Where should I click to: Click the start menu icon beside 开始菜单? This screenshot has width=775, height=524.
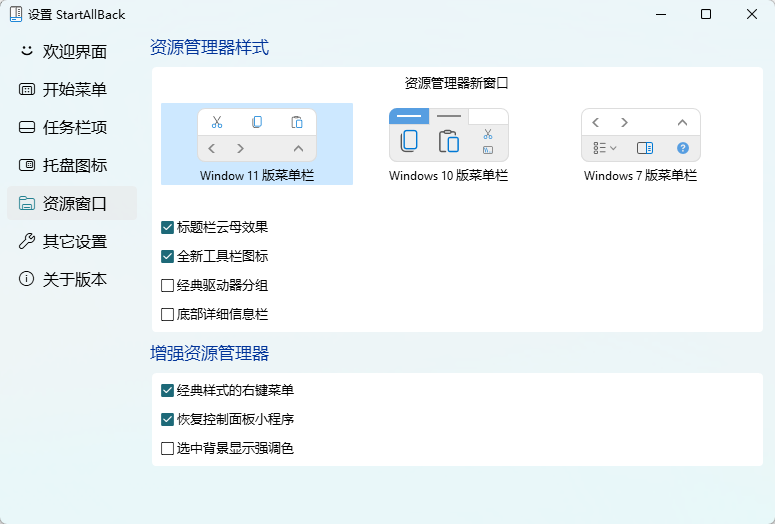[x=26, y=89]
